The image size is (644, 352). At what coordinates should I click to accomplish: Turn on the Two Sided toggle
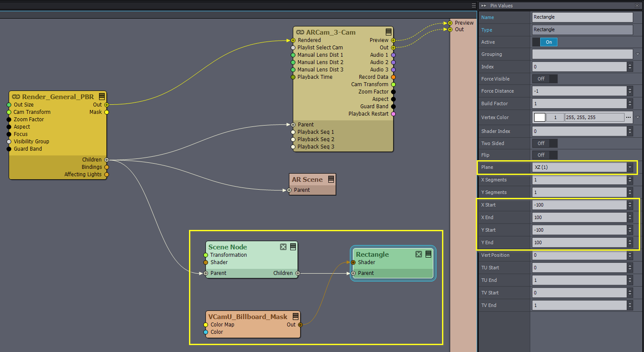tap(545, 143)
